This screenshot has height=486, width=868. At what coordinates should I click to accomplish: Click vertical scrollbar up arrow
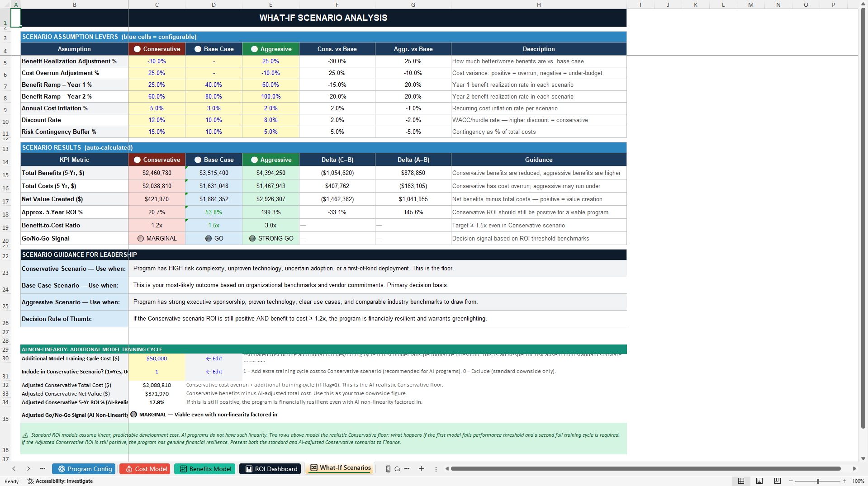[x=863, y=4]
